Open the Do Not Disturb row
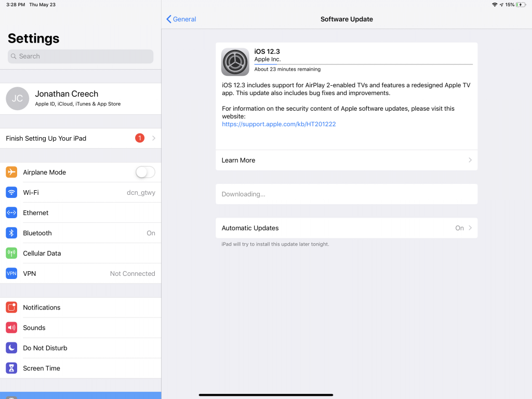This screenshot has width=532, height=399. (81, 348)
